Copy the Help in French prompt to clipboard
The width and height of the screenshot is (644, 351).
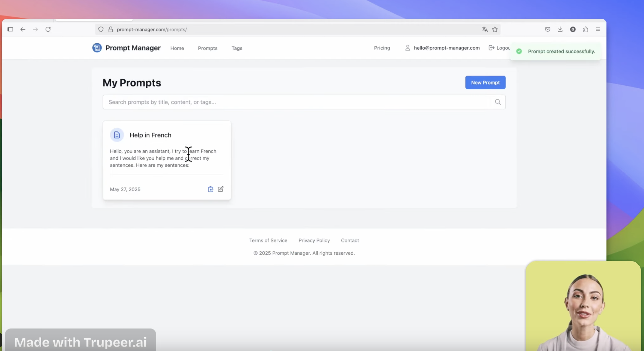(x=210, y=189)
